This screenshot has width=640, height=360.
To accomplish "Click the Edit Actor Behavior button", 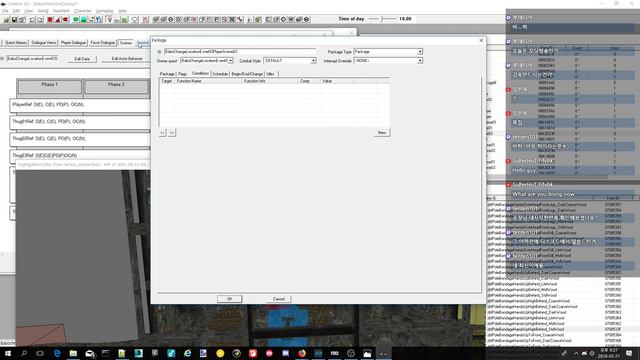I will [x=127, y=59].
